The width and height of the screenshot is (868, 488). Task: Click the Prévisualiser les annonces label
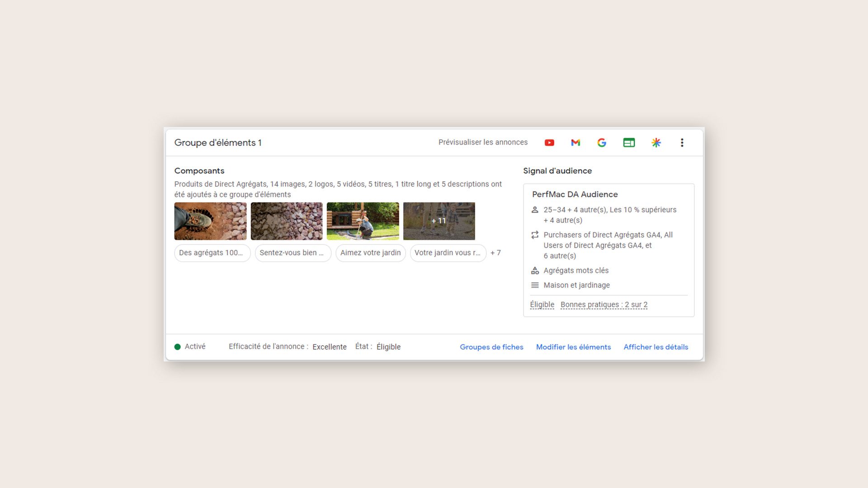pyautogui.click(x=483, y=142)
